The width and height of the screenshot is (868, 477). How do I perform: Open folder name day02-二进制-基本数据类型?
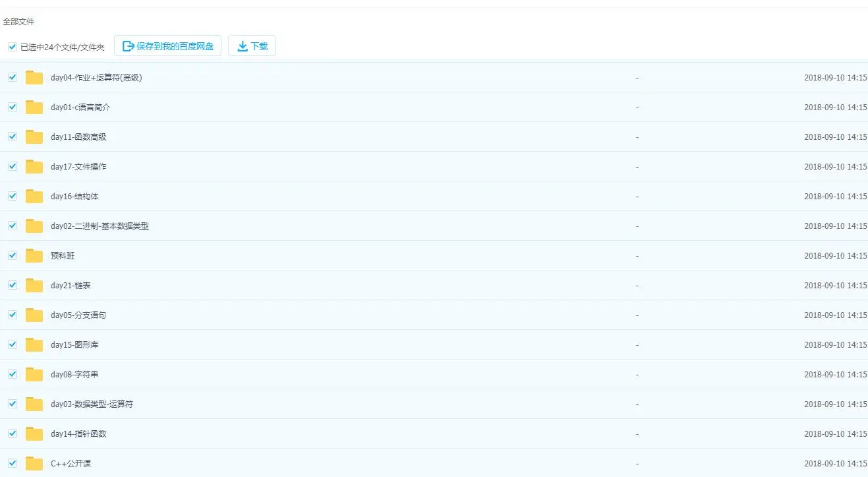[100, 226]
